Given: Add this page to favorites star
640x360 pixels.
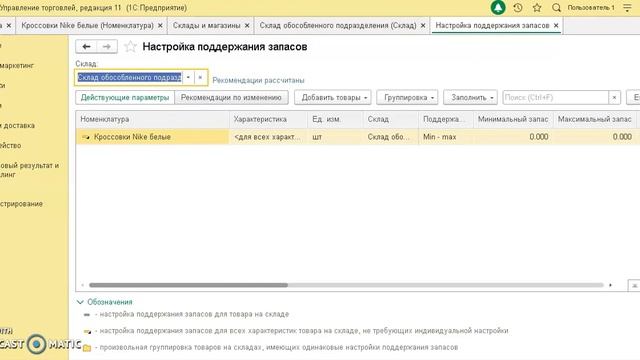Looking at the screenshot, I should coord(130,47).
